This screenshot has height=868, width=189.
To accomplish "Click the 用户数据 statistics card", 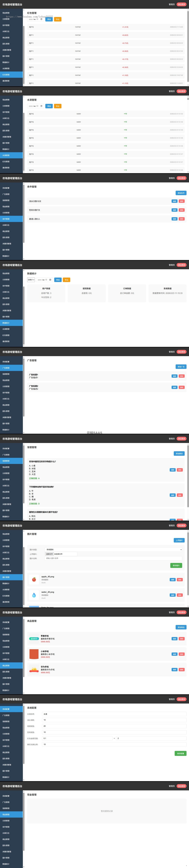I will tap(46, 293).
